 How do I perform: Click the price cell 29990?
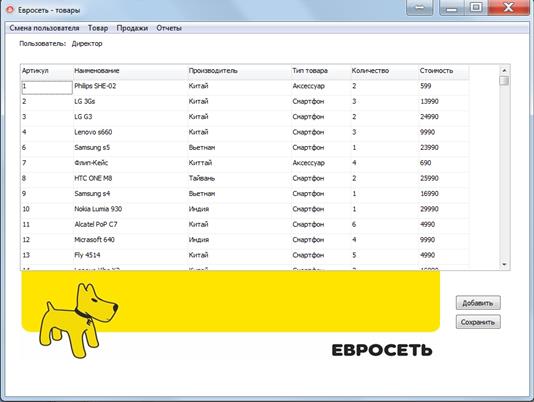(444, 209)
